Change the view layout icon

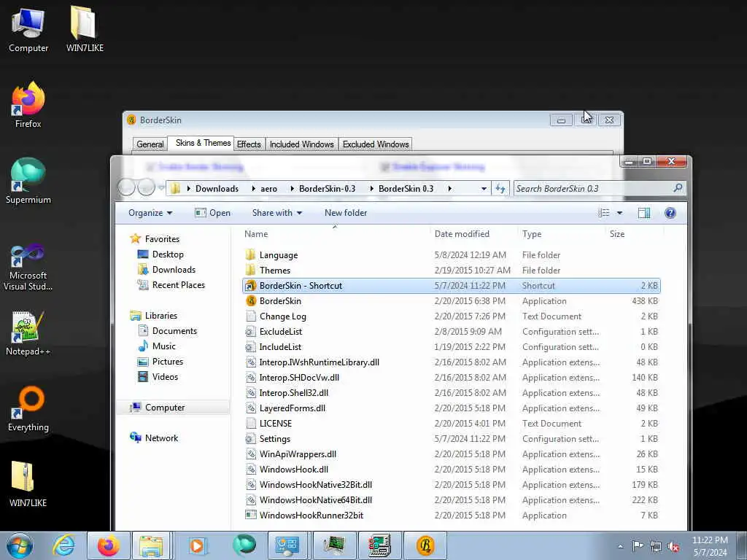(603, 213)
